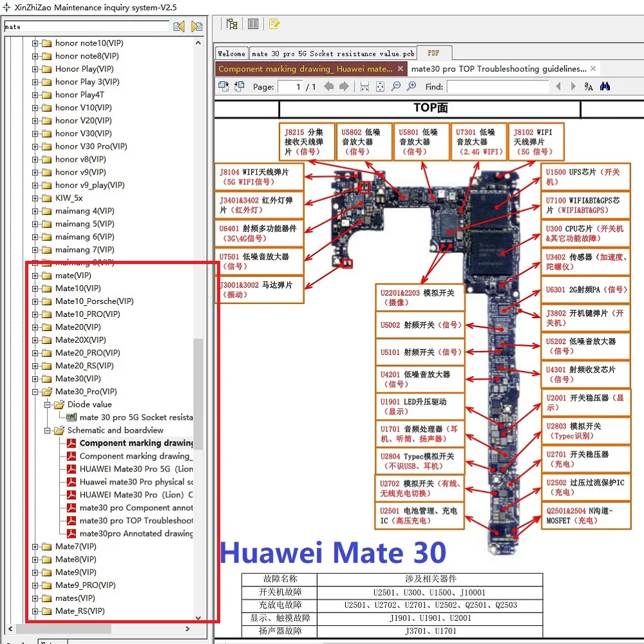Switch to the Welcome tab

click(231, 53)
